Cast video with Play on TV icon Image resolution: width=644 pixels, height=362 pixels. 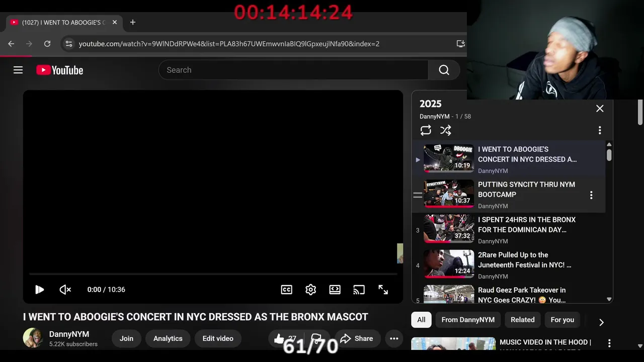tap(359, 290)
